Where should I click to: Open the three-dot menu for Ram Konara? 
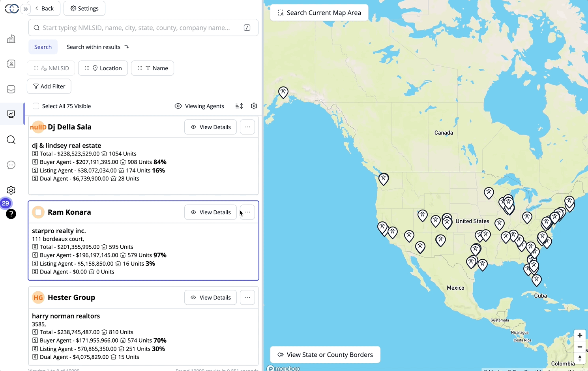pyautogui.click(x=247, y=212)
